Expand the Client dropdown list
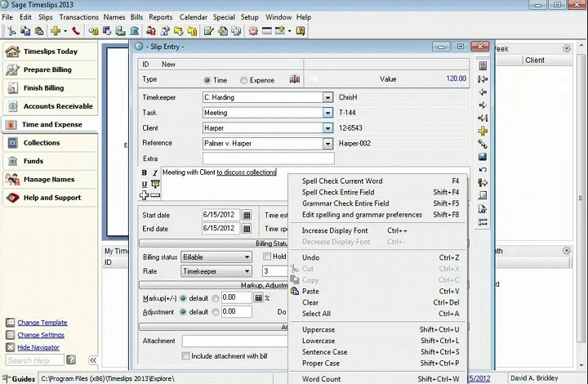Viewport: 588px width, 384px height. tap(327, 128)
